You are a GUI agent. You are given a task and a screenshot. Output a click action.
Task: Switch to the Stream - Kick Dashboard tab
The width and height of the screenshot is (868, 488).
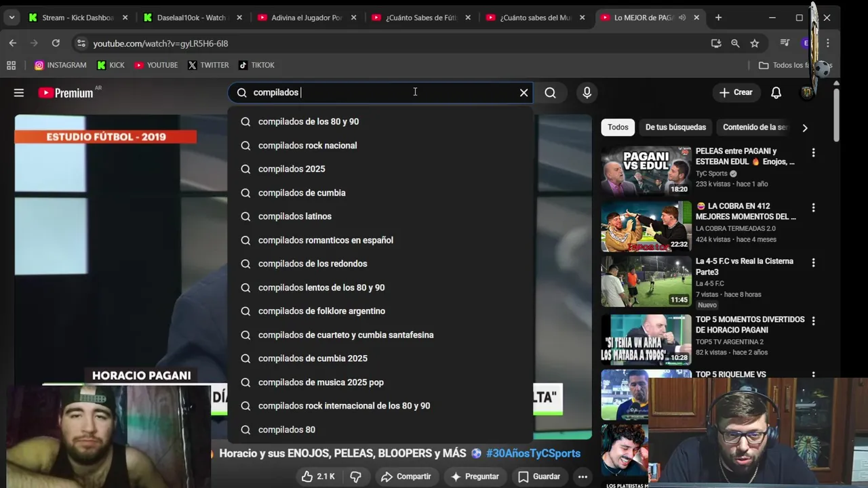click(79, 18)
